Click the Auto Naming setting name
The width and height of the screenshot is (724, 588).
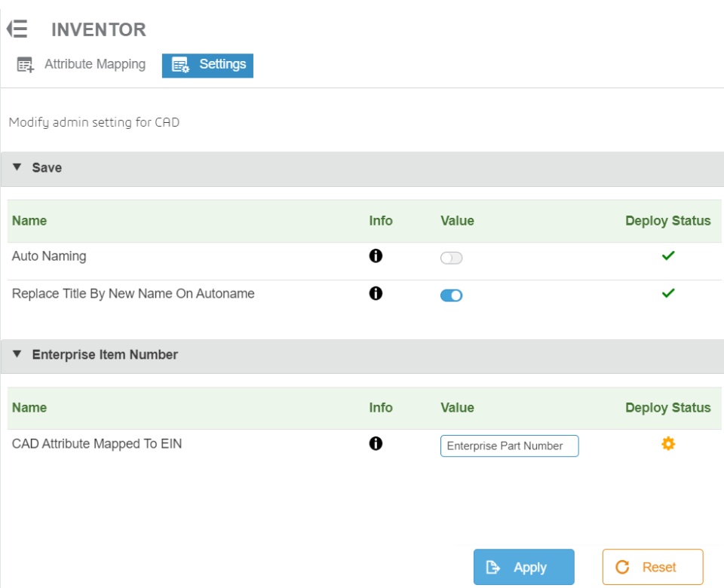[x=49, y=256]
